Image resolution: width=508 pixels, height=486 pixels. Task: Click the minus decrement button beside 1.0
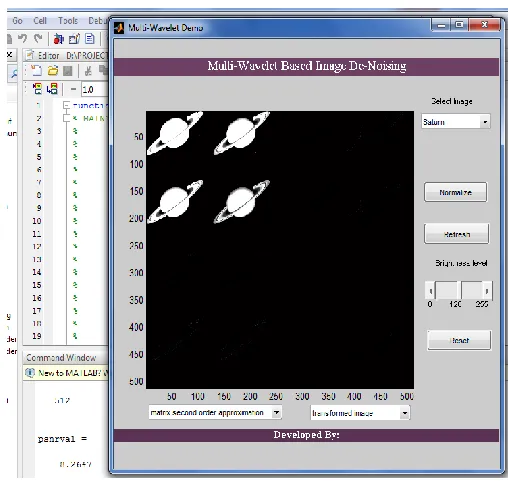[x=73, y=89]
